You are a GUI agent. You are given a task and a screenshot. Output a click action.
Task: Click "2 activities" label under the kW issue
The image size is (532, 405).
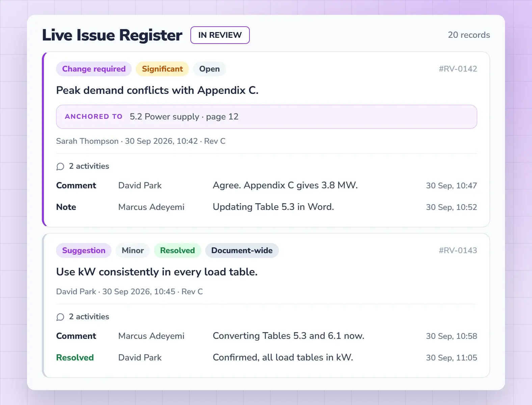tap(89, 317)
